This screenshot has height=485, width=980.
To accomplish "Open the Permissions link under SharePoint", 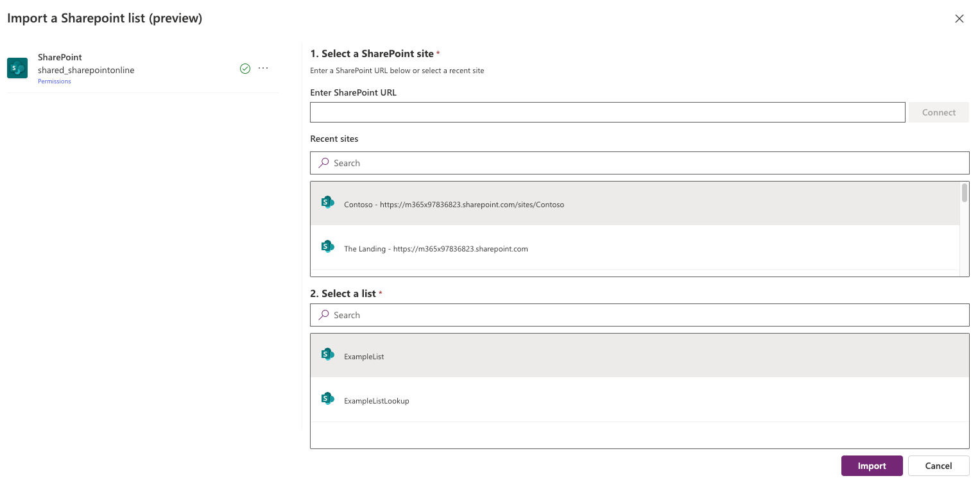I will pyautogui.click(x=55, y=81).
